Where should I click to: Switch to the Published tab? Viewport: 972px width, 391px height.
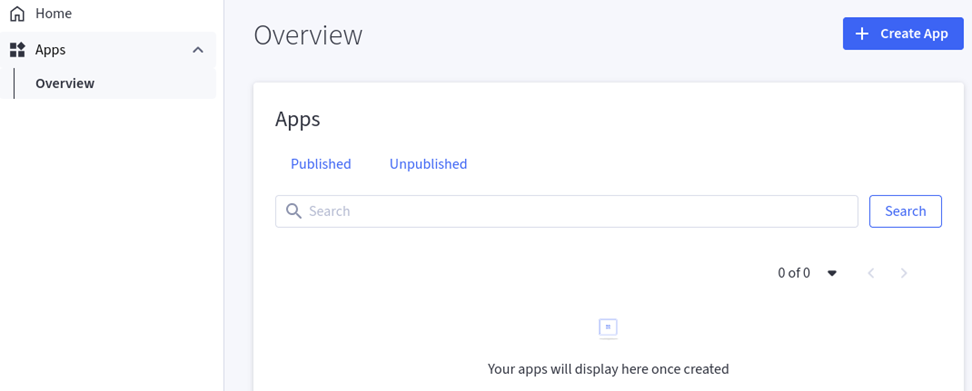(321, 164)
